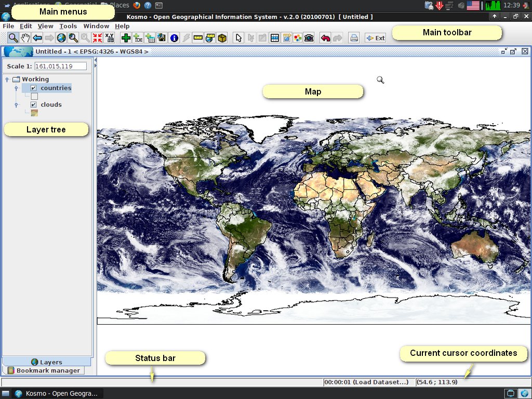Click the clouds layer raster thumbnail

(34, 113)
